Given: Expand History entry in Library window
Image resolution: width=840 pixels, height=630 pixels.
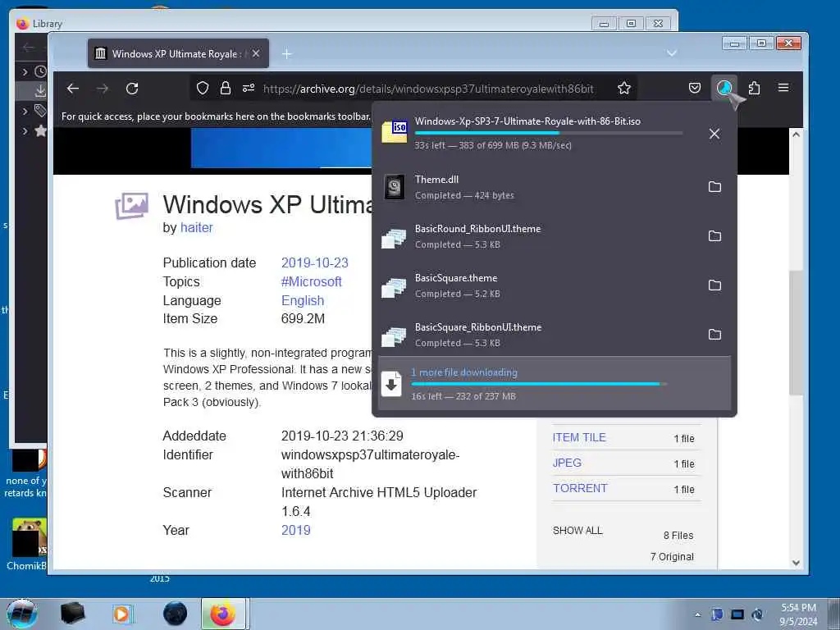Looking at the screenshot, I should click(x=25, y=71).
